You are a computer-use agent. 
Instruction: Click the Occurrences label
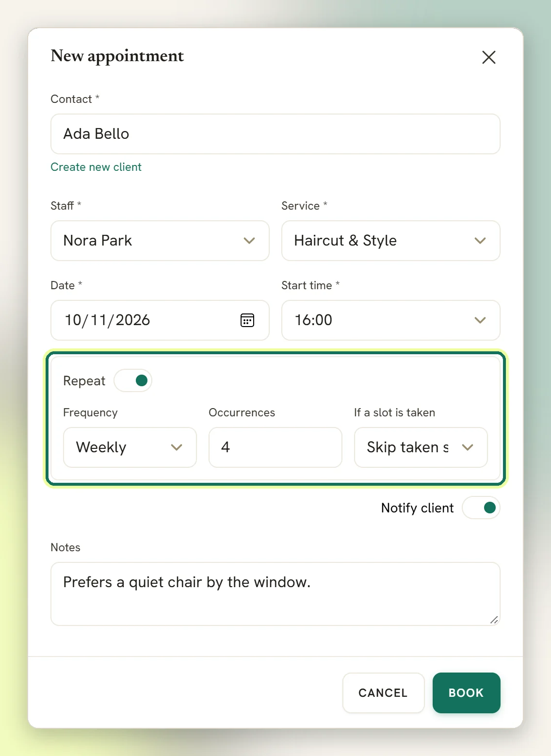click(242, 412)
